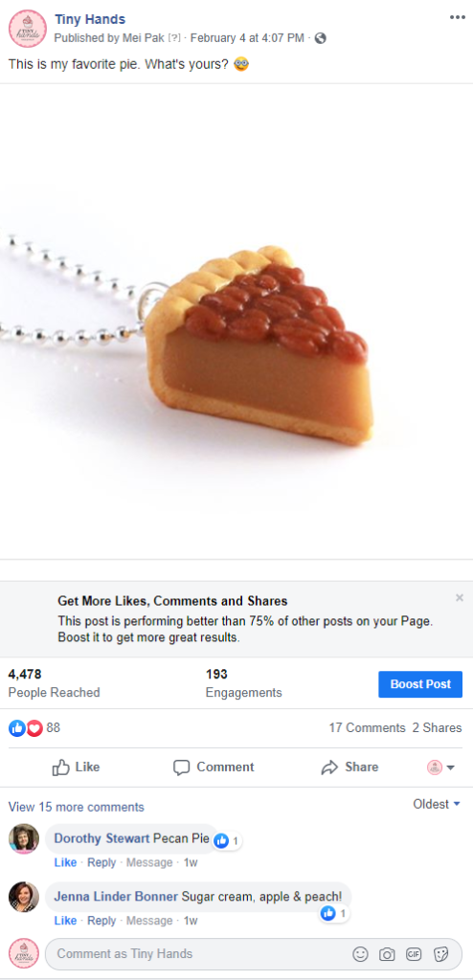Open the Tiny Hands page name link
Screen dimensions: 473x980
(x=90, y=20)
